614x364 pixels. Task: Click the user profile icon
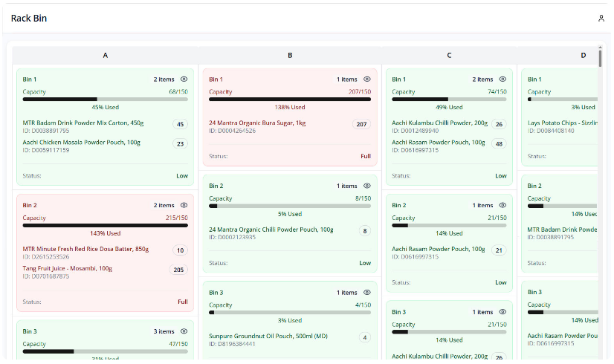[601, 18]
